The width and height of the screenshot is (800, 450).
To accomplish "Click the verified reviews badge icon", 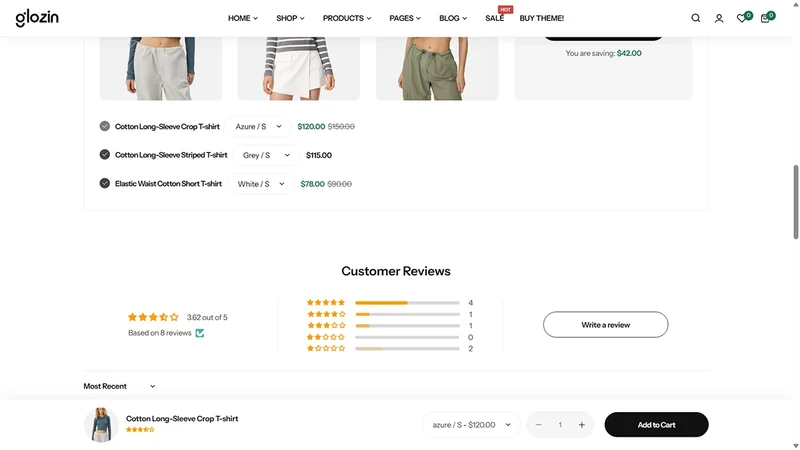I will 200,333.
